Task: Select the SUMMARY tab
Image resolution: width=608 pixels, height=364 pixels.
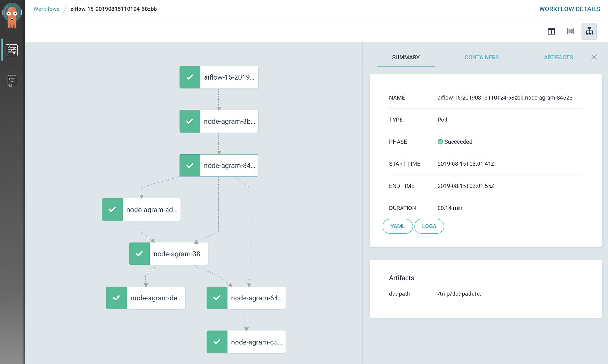Action: pos(406,57)
